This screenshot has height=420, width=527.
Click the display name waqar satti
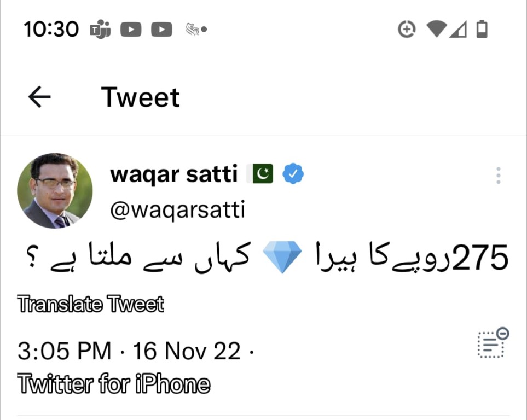coord(173,174)
